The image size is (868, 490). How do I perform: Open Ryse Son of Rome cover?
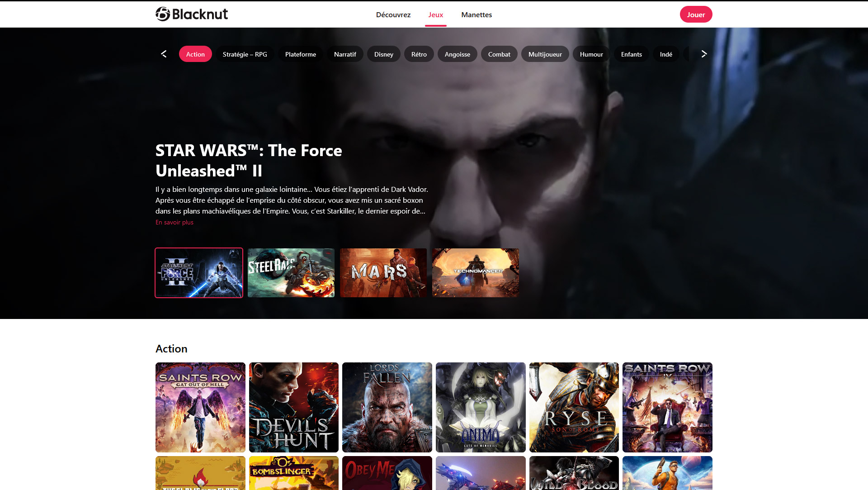[574, 407]
